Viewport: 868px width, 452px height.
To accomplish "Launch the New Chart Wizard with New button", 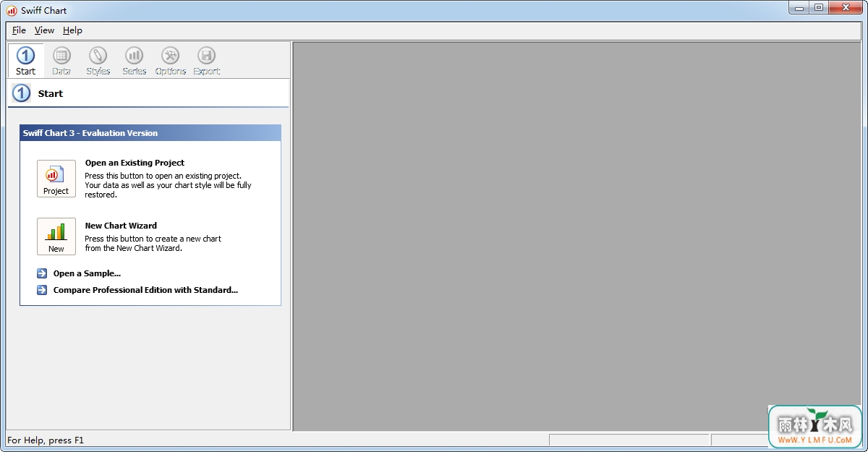I will [56, 236].
